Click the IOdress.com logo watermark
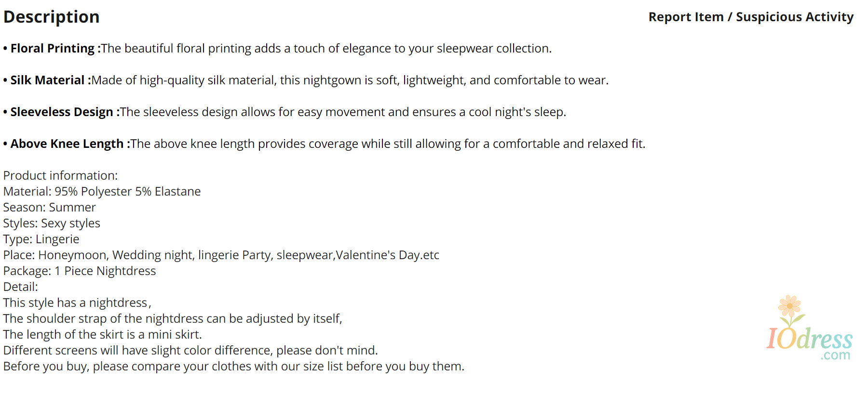Viewport: 868px width, 394px height. click(x=810, y=328)
